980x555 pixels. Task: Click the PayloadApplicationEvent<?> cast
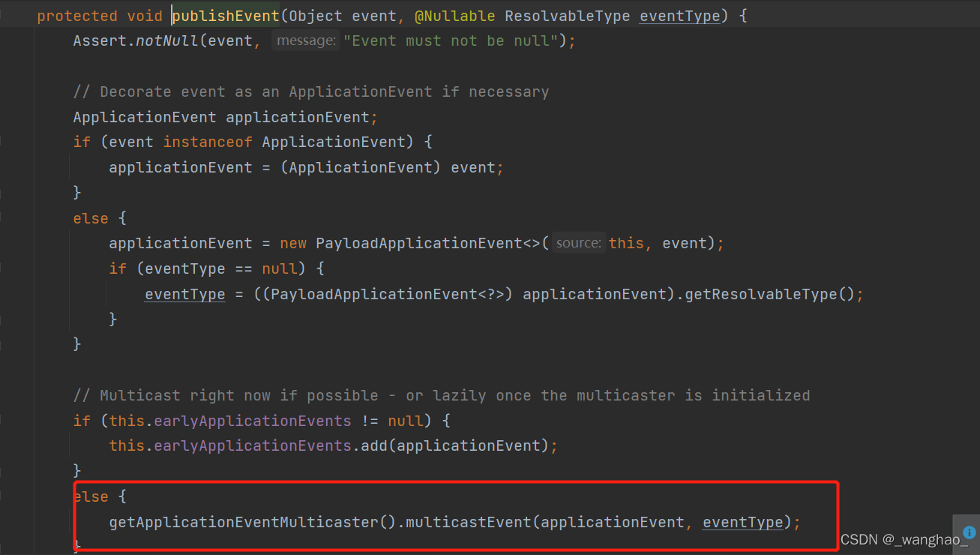[387, 294]
